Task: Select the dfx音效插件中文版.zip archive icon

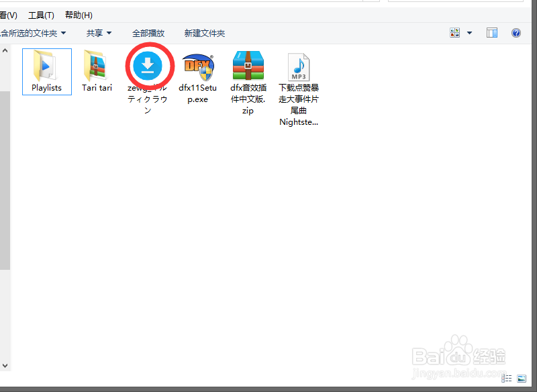Action: coord(248,66)
